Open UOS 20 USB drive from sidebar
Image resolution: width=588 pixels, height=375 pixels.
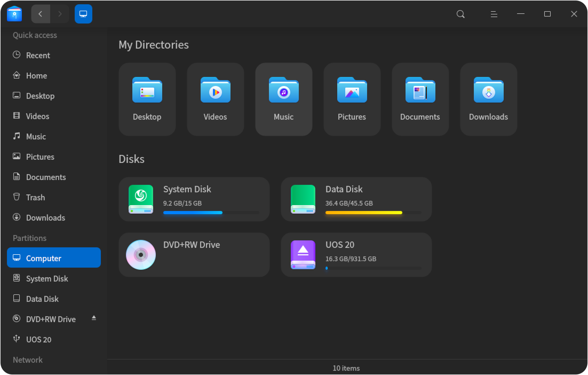coord(39,339)
